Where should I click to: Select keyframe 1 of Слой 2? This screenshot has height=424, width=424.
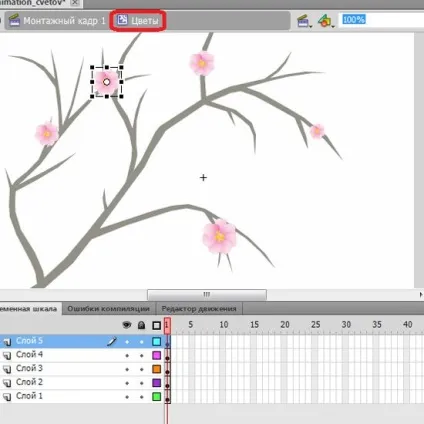(x=167, y=383)
